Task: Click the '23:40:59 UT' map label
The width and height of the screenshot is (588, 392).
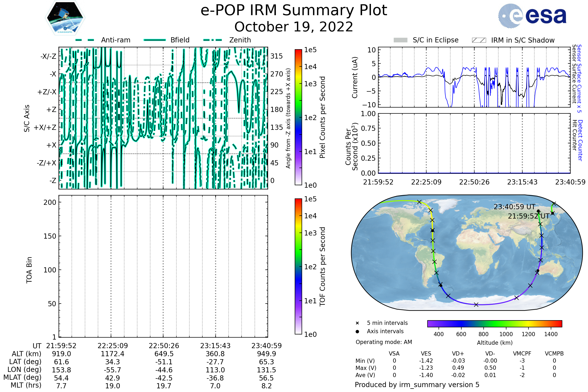Action: 514,207
